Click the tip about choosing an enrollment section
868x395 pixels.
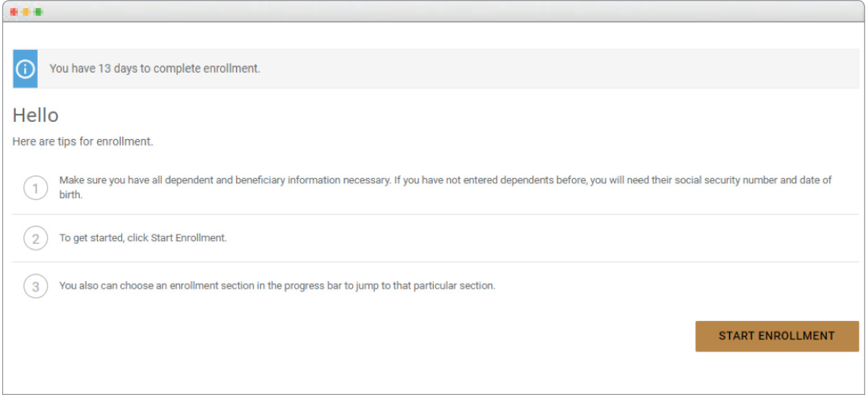[277, 286]
